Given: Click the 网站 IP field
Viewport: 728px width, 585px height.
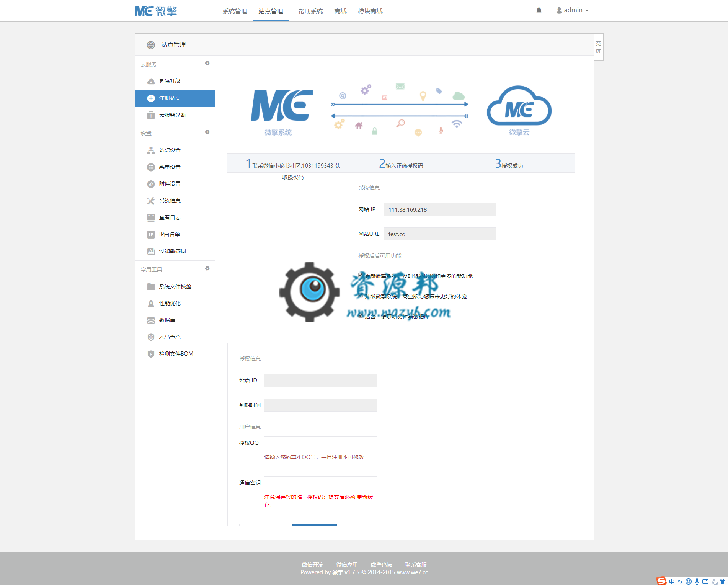Looking at the screenshot, I should (440, 209).
